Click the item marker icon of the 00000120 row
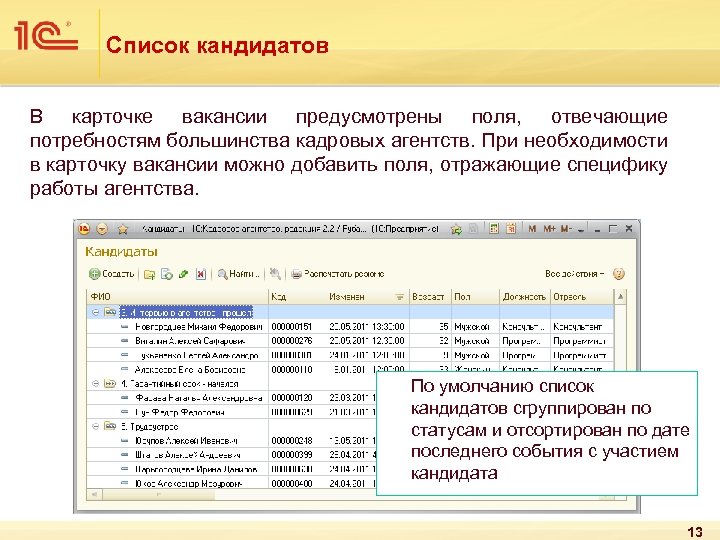Screen dimensions: 720x540 click(x=124, y=397)
